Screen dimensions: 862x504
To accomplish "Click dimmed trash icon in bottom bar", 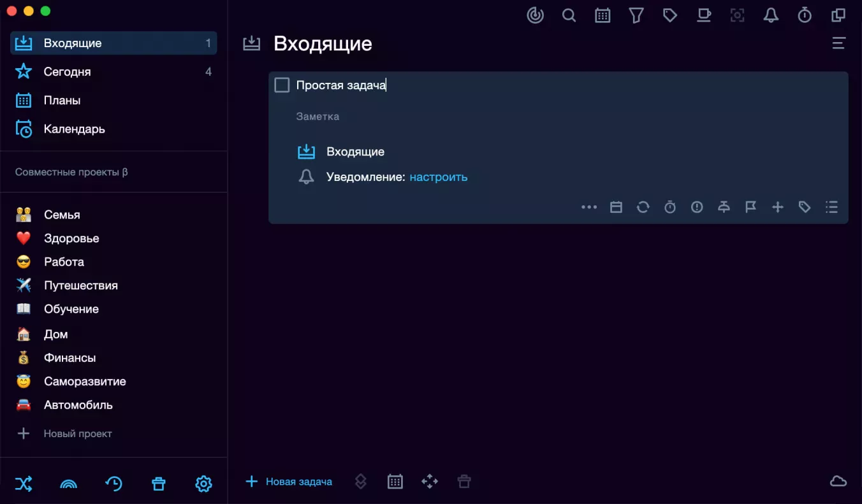I will tap(464, 482).
